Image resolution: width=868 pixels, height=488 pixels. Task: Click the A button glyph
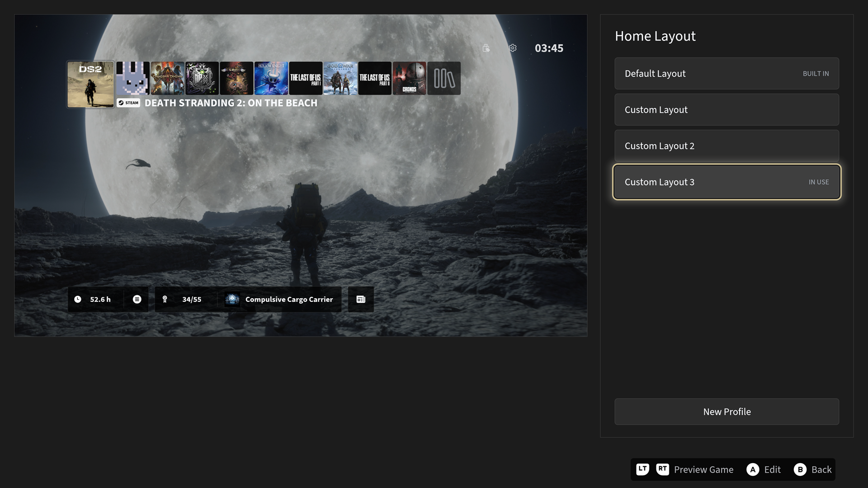753,469
